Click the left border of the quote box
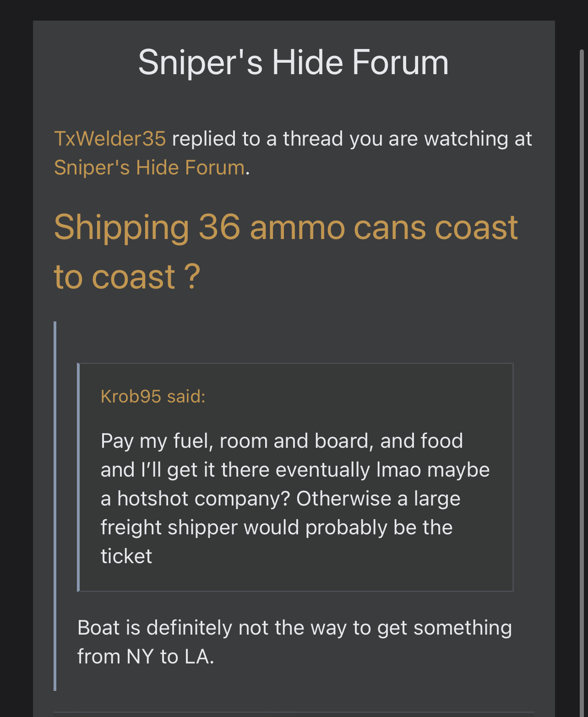The height and width of the screenshot is (717, 588). 78,477
